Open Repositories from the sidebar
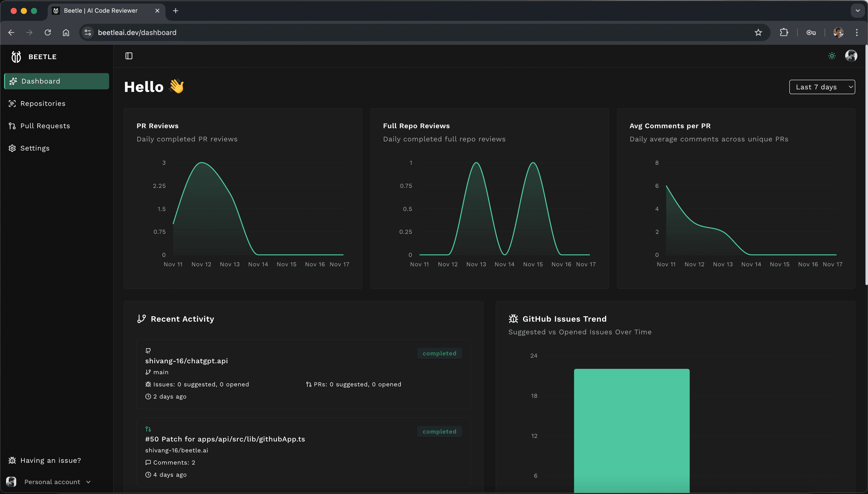The height and width of the screenshot is (494, 868). [x=43, y=104]
